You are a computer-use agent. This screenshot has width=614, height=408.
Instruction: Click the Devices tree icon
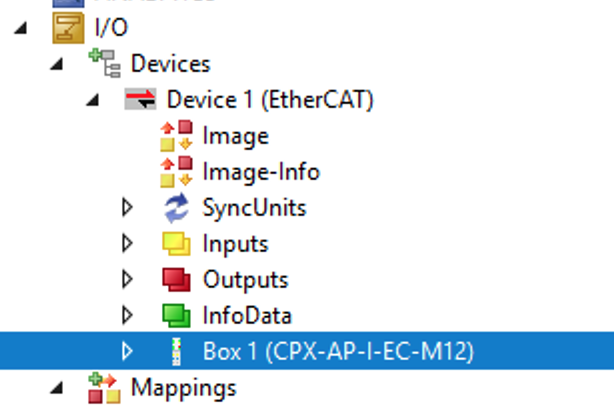(105, 63)
